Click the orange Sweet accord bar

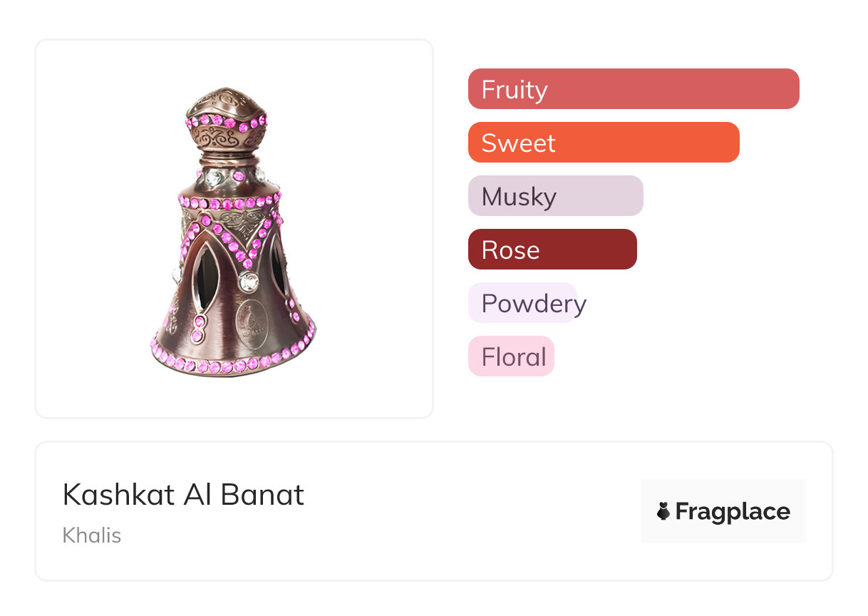(603, 143)
